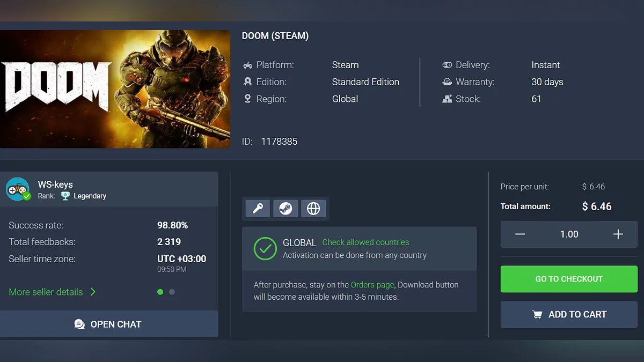
Task: Click the WS-keys seller avatar
Action: tap(18, 189)
